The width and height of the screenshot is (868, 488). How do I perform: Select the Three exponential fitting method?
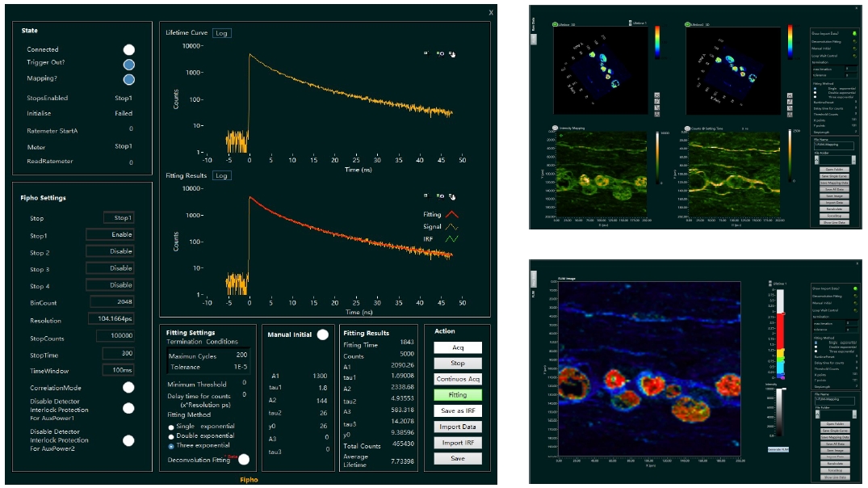pos(170,445)
